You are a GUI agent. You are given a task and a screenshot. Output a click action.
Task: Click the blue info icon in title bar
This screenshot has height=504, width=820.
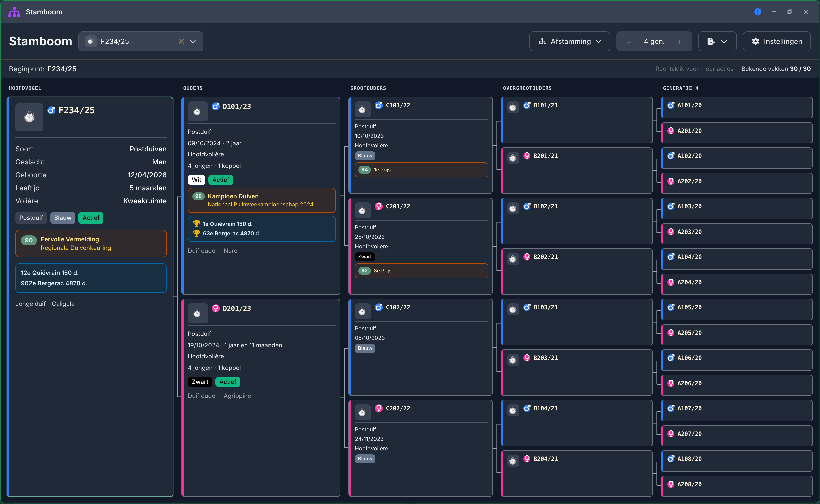tap(758, 12)
